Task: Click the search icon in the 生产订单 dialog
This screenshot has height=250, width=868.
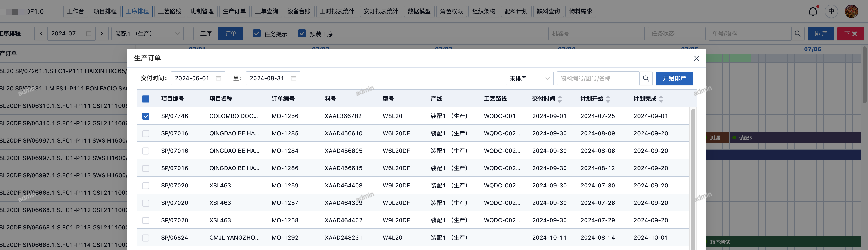Action: click(646, 78)
